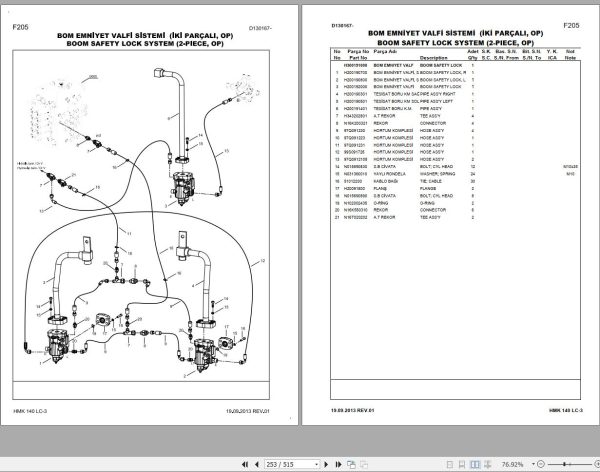Go to the next page

coord(326,464)
